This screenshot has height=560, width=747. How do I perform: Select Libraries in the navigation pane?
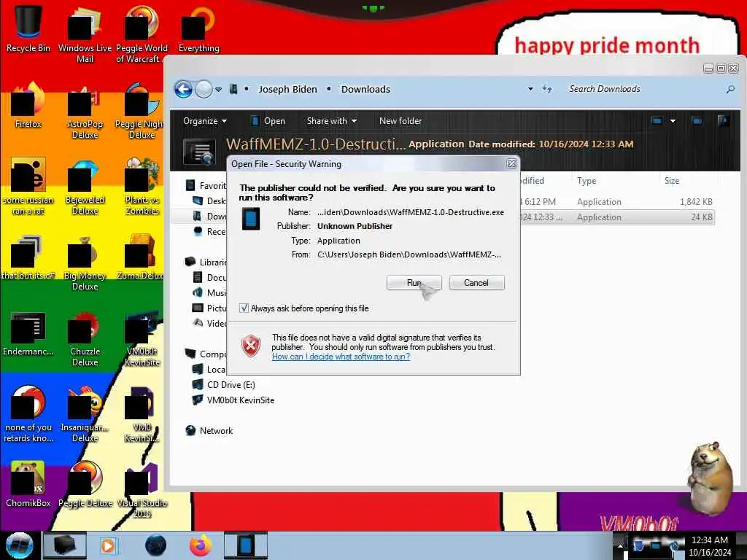pos(212,262)
